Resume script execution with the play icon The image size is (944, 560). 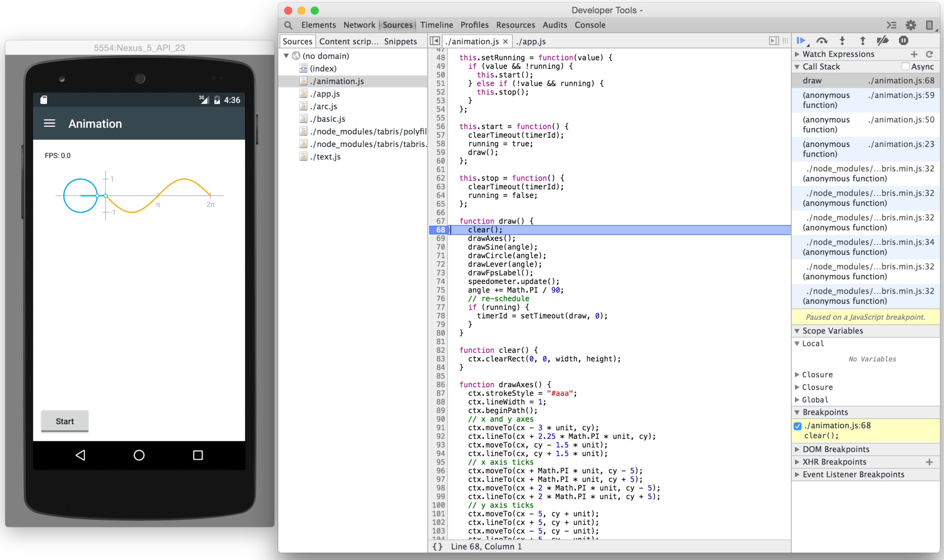(801, 41)
